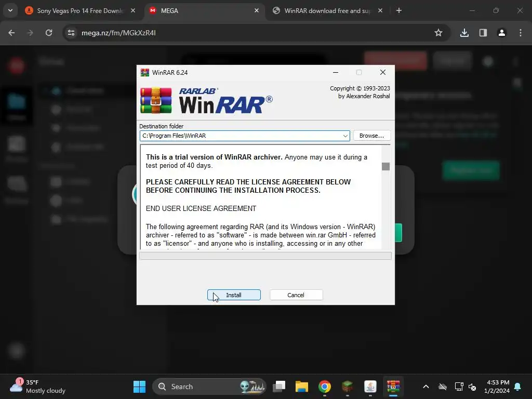532x399 pixels.
Task: Switch to Sony Vegas Pro 14 tab
Action: coord(79,10)
